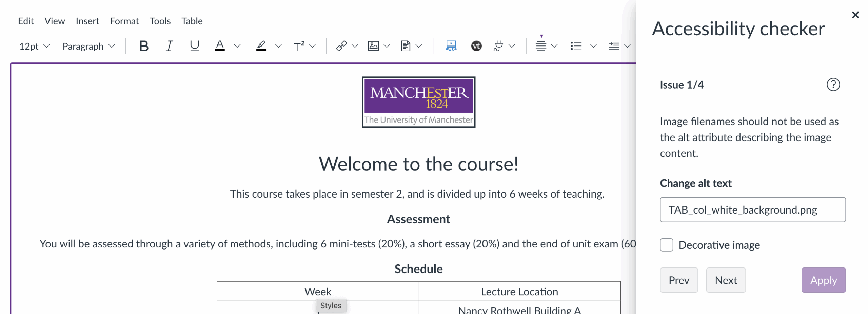This screenshot has height=314, width=868.
Task: Go to the Next accessibility issue
Action: tap(726, 280)
